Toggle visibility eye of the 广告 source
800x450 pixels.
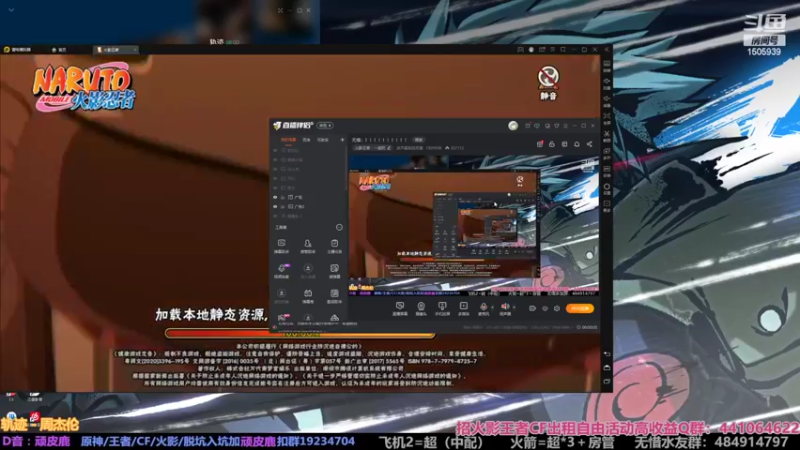(x=276, y=197)
